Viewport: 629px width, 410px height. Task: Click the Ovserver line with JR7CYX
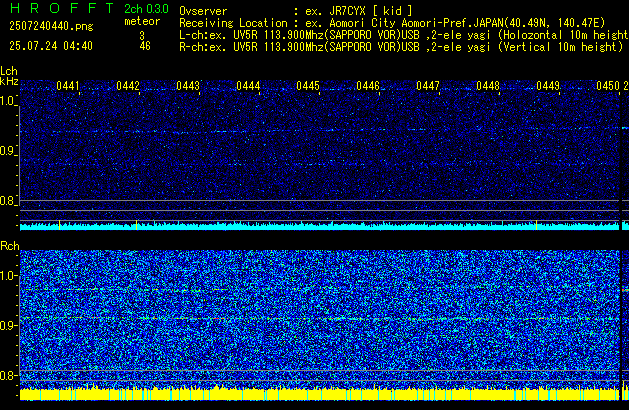click(296, 11)
